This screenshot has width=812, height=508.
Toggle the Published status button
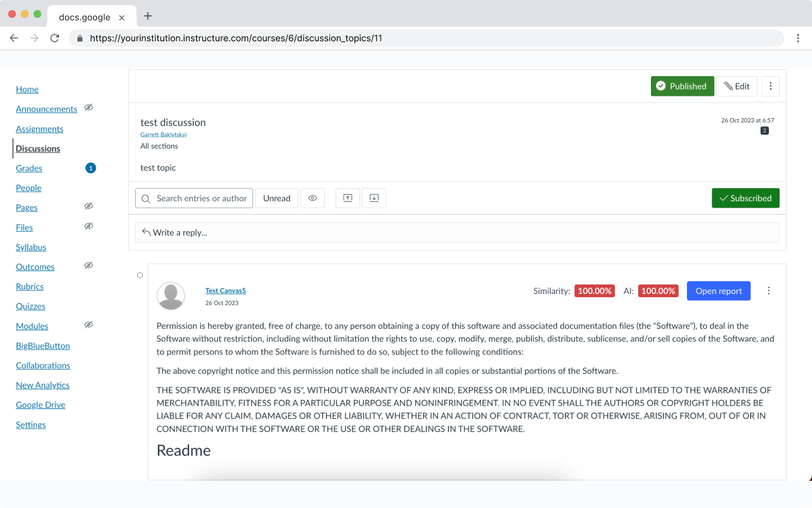[682, 86]
